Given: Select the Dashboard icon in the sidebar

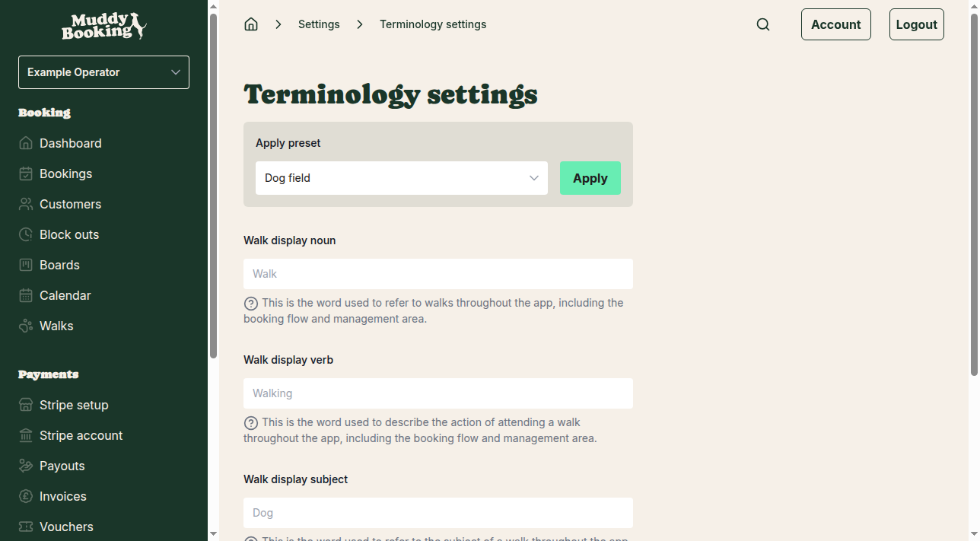Looking at the screenshot, I should point(25,143).
